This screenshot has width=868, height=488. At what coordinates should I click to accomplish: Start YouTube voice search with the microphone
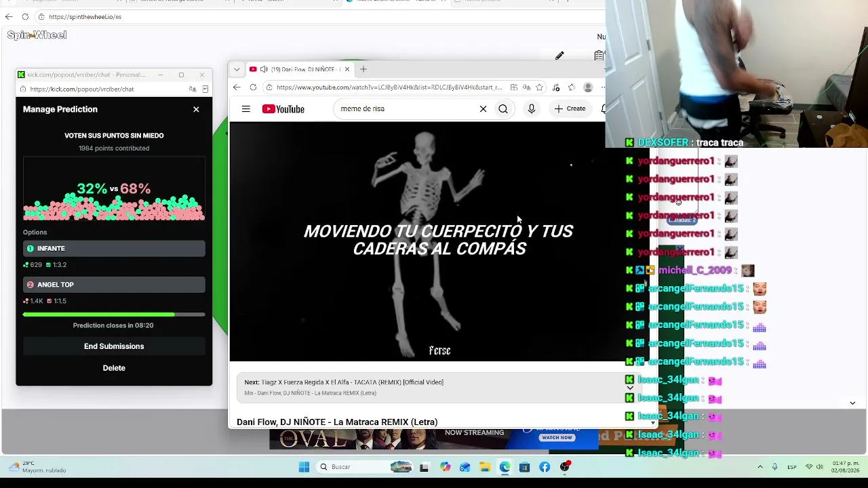[532, 108]
